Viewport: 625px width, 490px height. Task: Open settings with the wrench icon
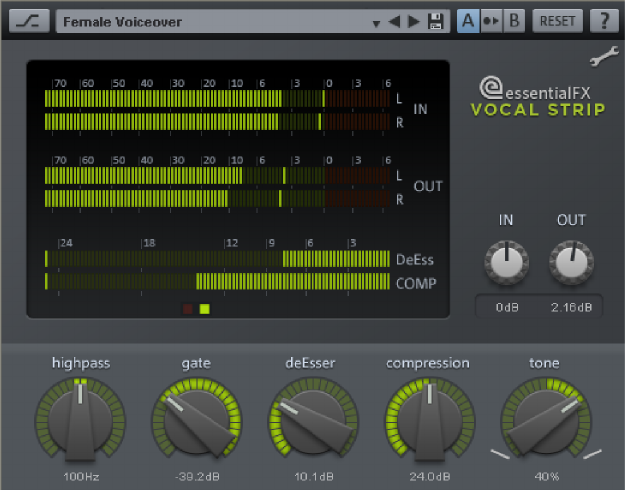(x=604, y=56)
